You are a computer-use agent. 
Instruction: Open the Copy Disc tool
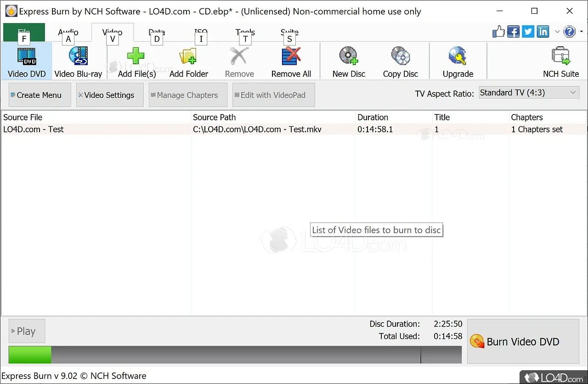click(x=401, y=61)
